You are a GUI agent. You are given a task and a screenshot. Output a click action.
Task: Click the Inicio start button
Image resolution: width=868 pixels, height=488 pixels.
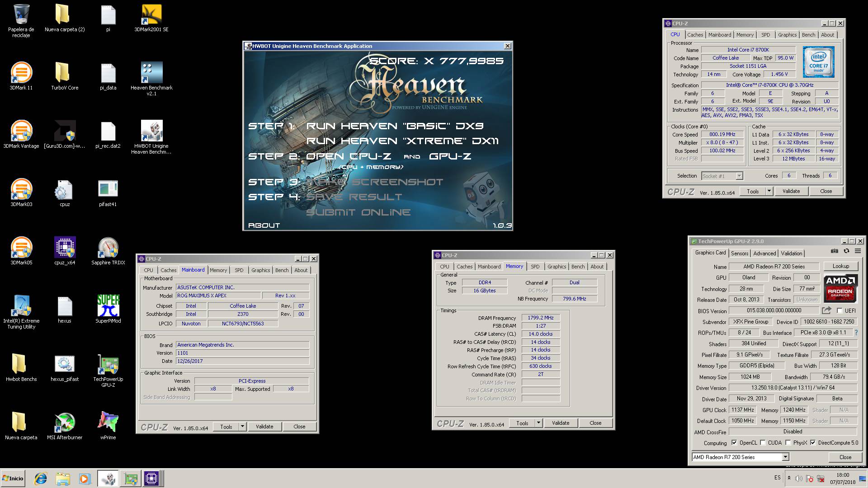[x=13, y=479]
